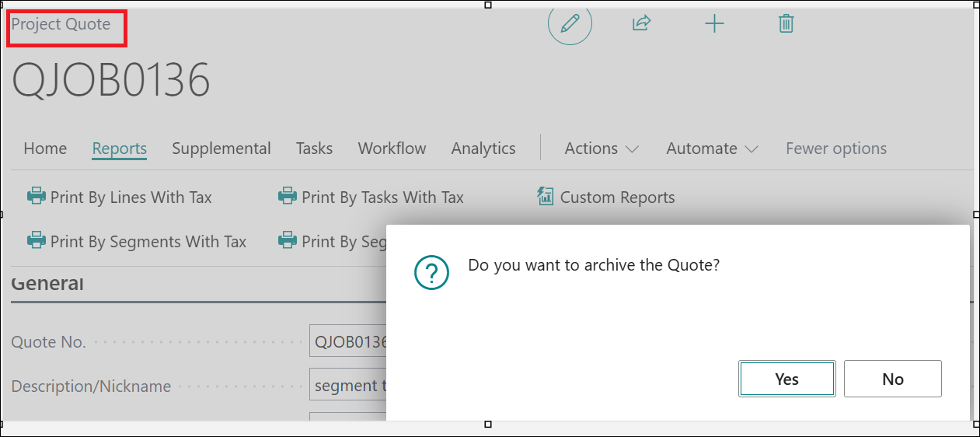The height and width of the screenshot is (437, 980).
Task: Click printer icon for Print By Segments With Tax
Action: point(36,241)
